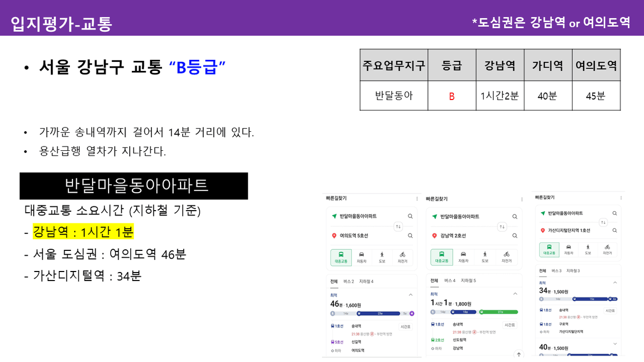Collapse the 46분 best route in 여의도역 panel
644x362 pixels.
[410, 294]
